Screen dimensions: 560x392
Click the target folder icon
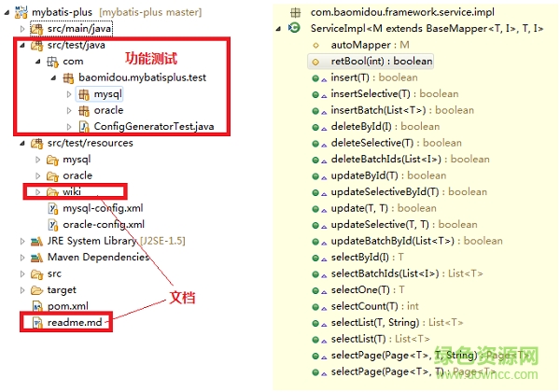tap(36, 290)
